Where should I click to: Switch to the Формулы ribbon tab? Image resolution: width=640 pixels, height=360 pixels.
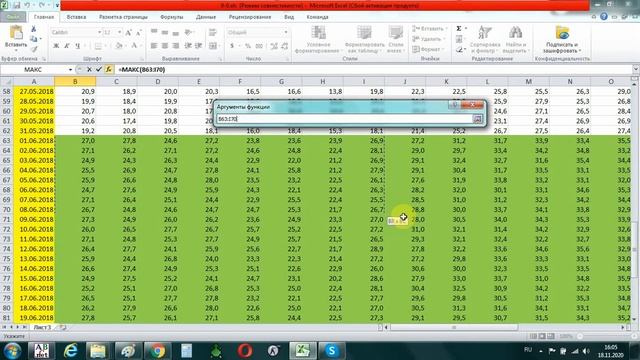172,17
